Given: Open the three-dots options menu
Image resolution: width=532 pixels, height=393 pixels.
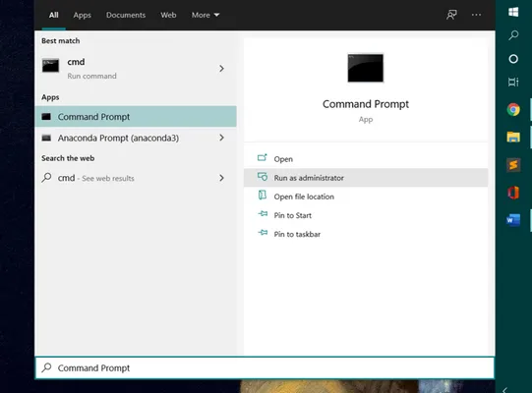Looking at the screenshot, I should click(476, 15).
